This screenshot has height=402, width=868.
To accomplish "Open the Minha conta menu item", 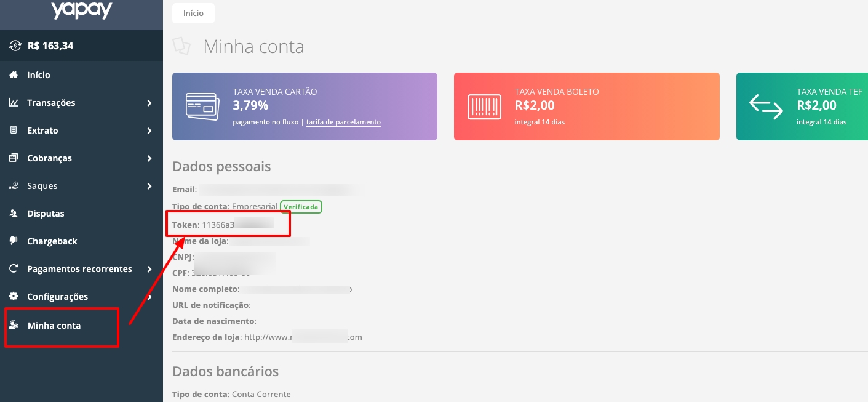I will pyautogui.click(x=54, y=326).
